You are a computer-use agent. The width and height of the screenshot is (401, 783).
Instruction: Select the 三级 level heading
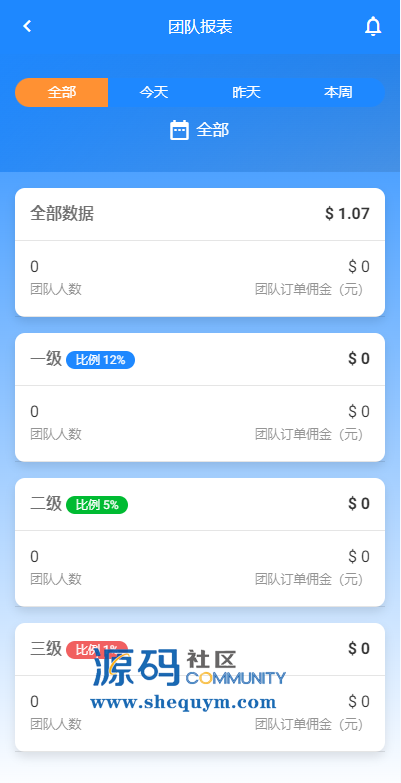click(x=46, y=649)
